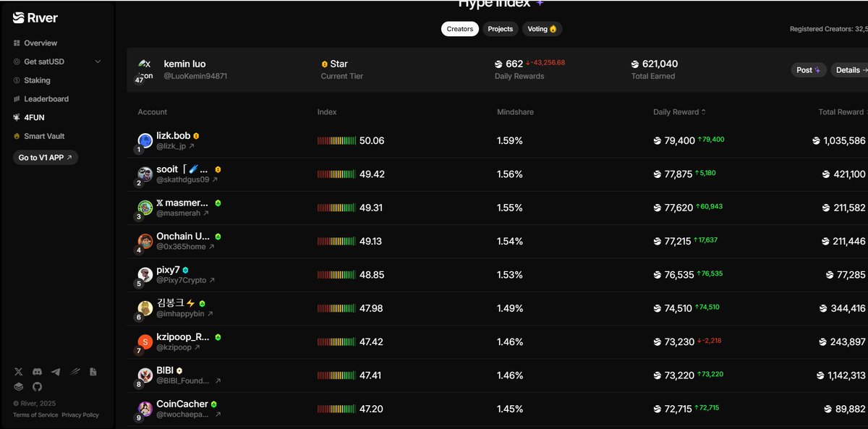Image resolution: width=868 pixels, height=429 pixels.
Task: Open the GitHub icon in sidebar footer
Action: pyautogui.click(x=38, y=386)
